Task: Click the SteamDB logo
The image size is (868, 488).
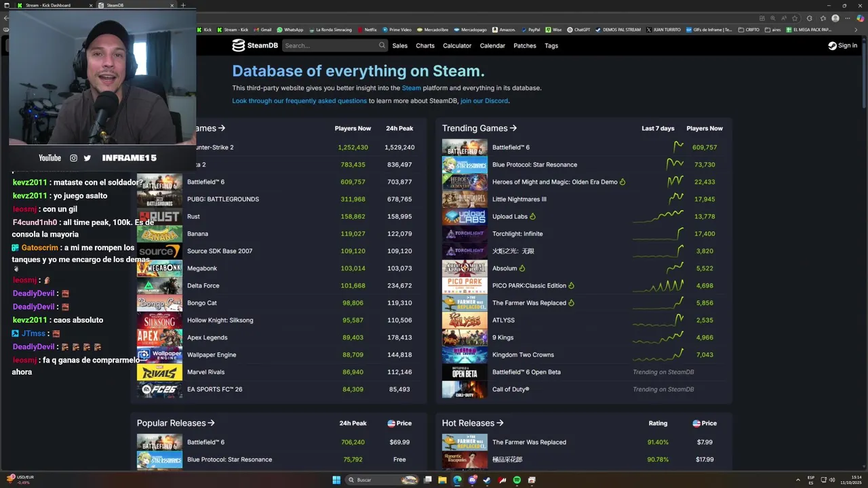Action: pos(255,45)
